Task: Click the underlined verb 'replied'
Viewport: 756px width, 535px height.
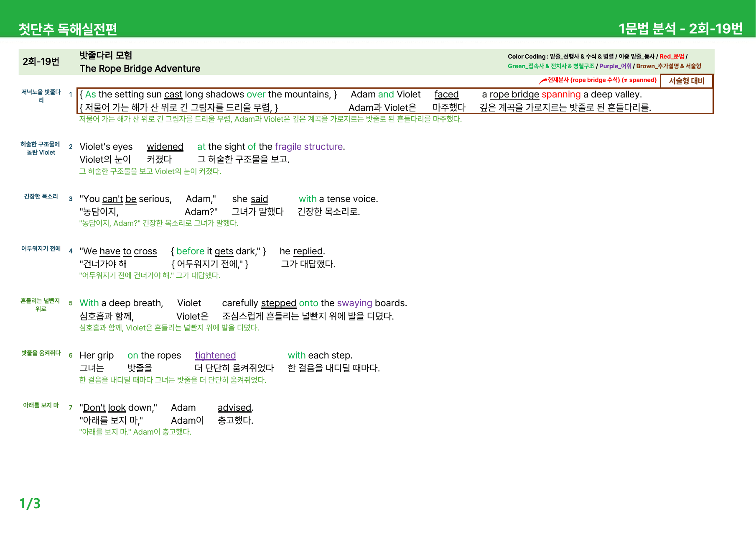Action: pyautogui.click(x=308, y=251)
